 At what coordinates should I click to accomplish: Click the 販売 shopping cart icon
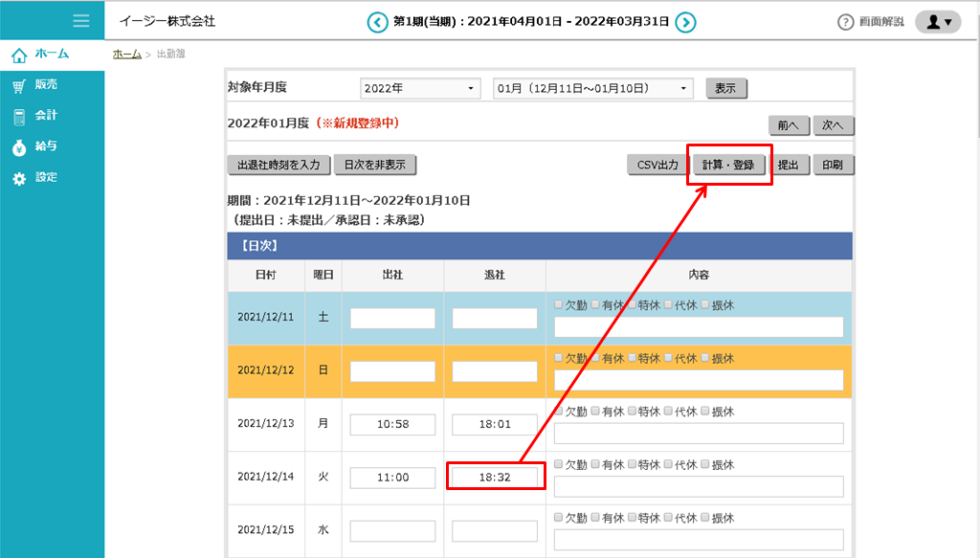19,85
